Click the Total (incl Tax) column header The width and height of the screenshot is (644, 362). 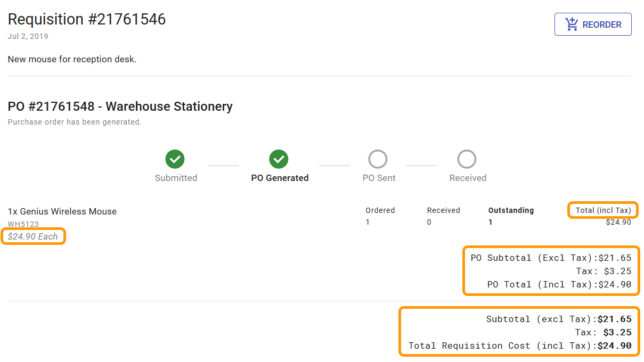602,210
